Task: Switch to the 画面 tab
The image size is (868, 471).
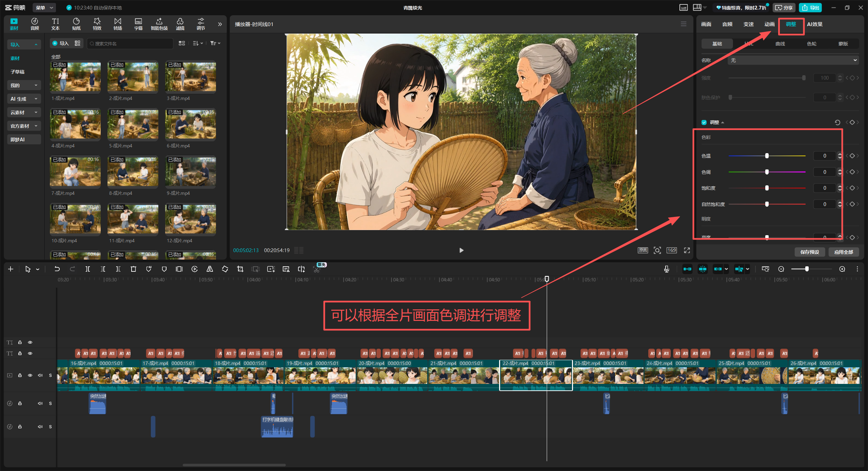Action: 706,24
